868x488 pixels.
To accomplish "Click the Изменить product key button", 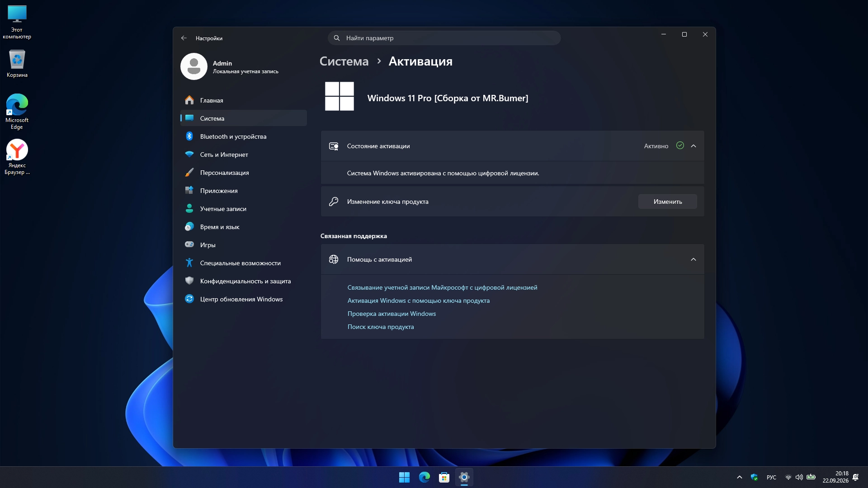I will [667, 202].
